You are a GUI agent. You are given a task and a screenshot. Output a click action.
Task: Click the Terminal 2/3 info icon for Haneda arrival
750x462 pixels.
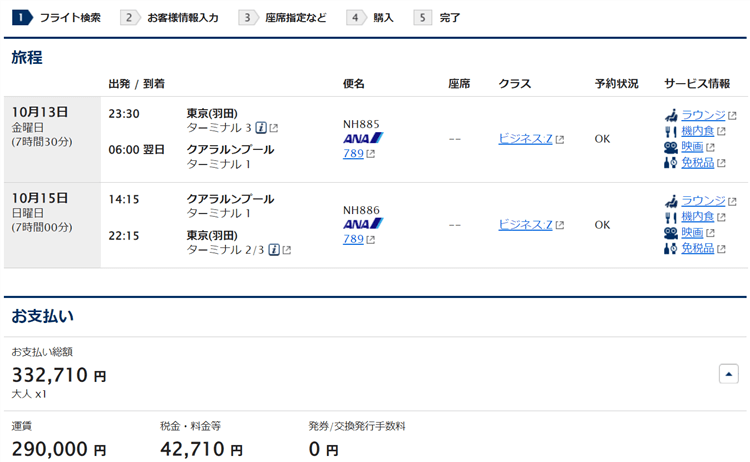point(274,249)
